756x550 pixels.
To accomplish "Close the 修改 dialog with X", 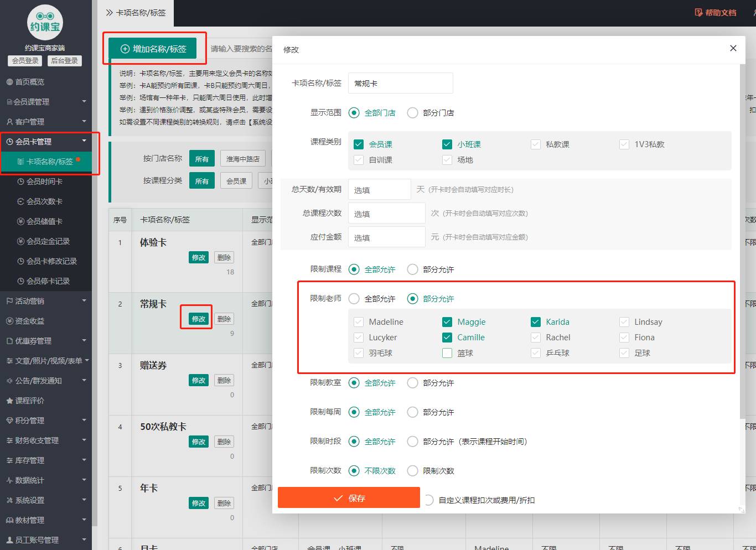I will (733, 48).
